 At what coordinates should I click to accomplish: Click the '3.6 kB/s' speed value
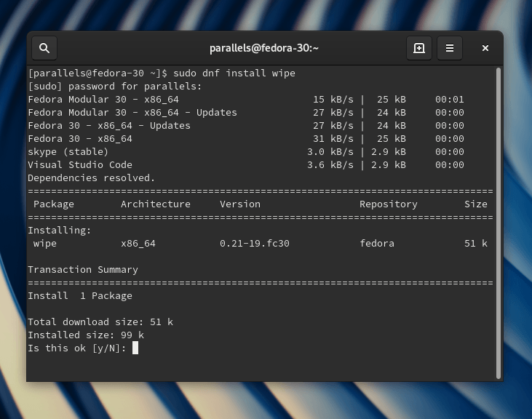[330, 165]
